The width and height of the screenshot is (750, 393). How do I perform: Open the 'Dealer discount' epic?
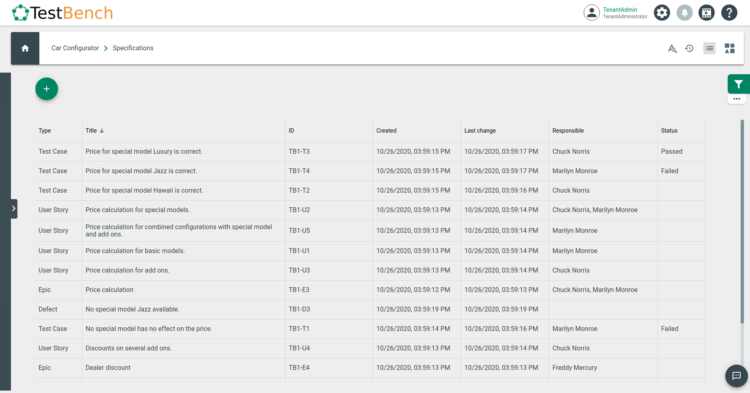(108, 368)
